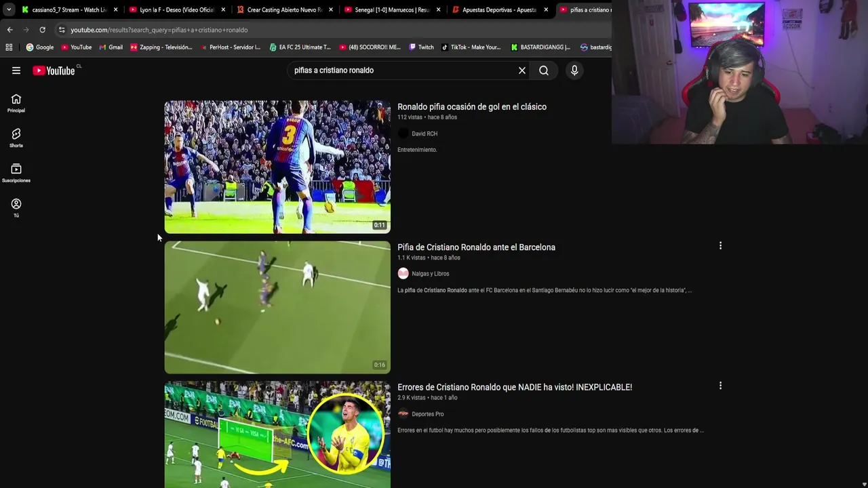The height and width of the screenshot is (488, 868).
Task: Open the tab search dropdown arrow
Action: [x=9, y=9]
